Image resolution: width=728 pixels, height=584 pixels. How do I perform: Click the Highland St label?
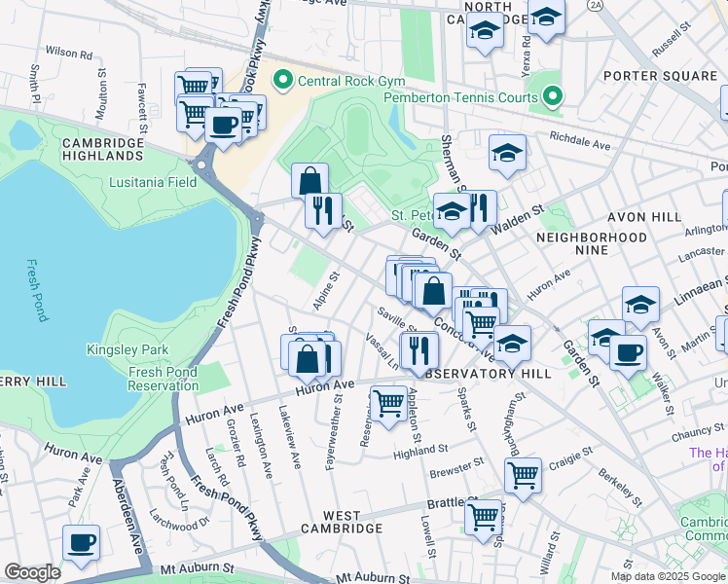[x=420, y=452]
